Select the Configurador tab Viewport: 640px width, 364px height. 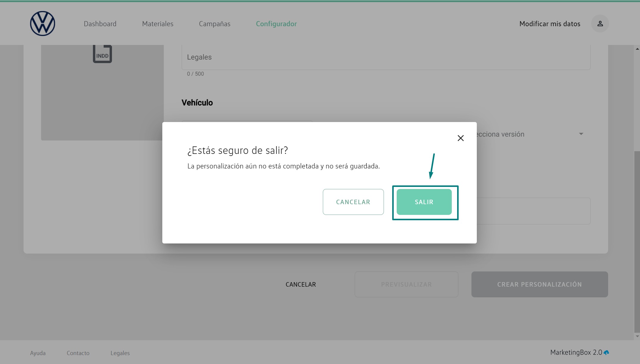click(276, 24)
